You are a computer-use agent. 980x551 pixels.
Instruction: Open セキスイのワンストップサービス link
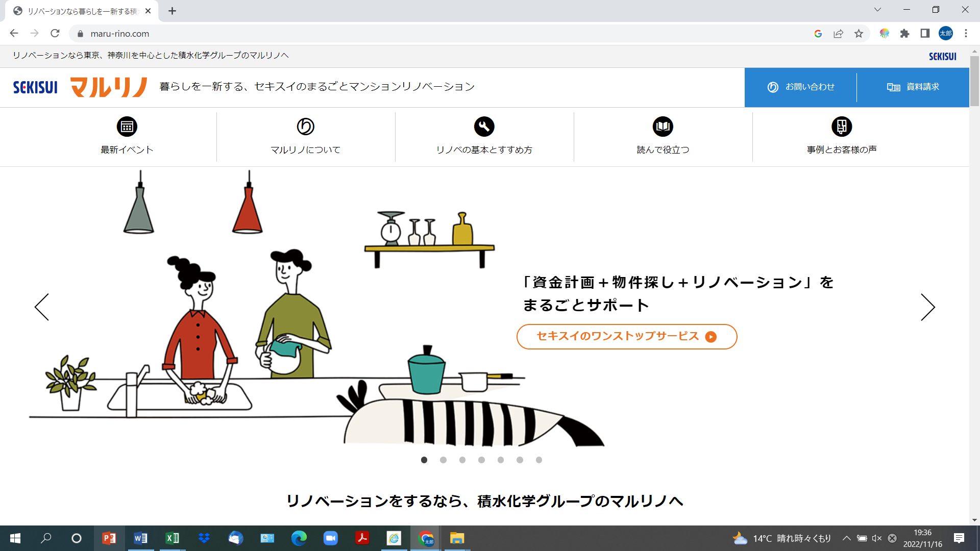pos(626,337)
